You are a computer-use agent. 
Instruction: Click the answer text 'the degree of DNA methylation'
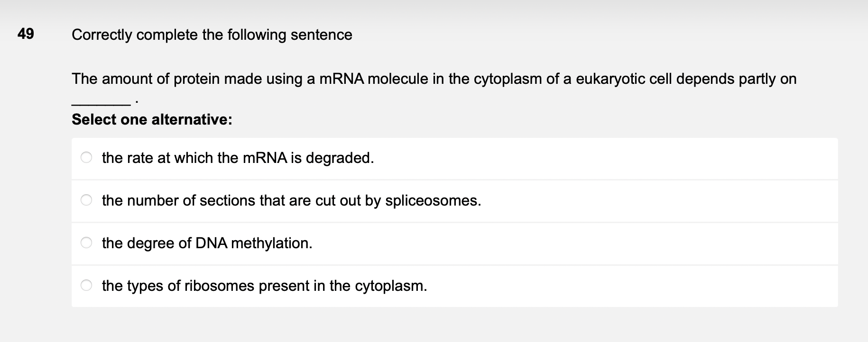point(207,243)
